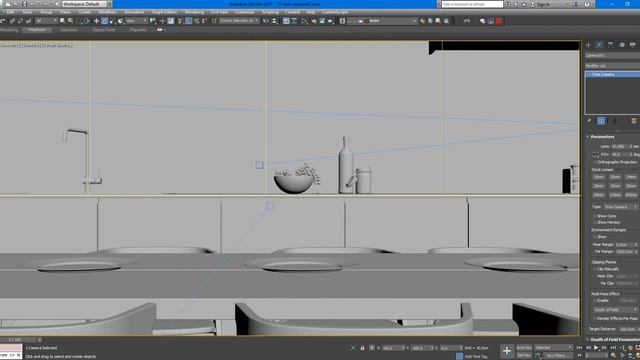
Task: Expand Depth of Field Parameters rollout
Action: click(x=613, y=339)
